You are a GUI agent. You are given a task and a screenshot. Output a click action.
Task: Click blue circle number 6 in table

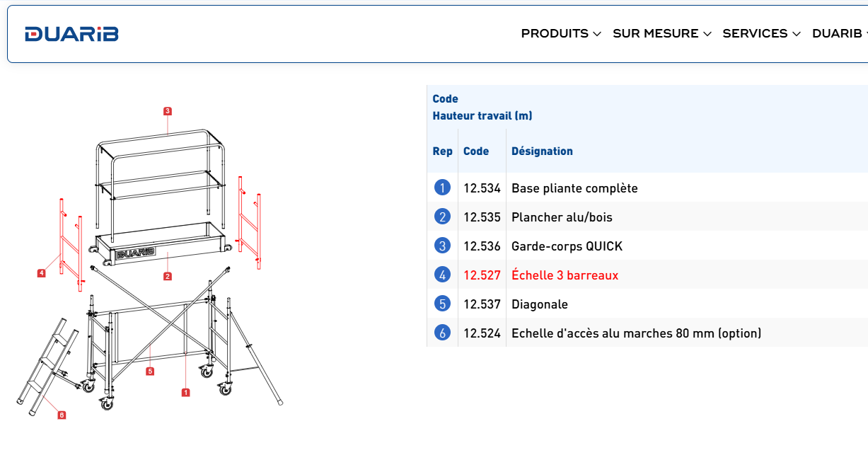coord(442,333)
